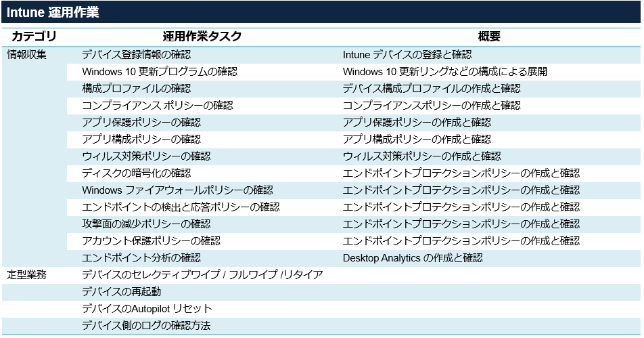Screen dimensions: 644x338
Task: Select task 'Windows 10 更新プログラムの確認'
Action: tap(160, 72)
